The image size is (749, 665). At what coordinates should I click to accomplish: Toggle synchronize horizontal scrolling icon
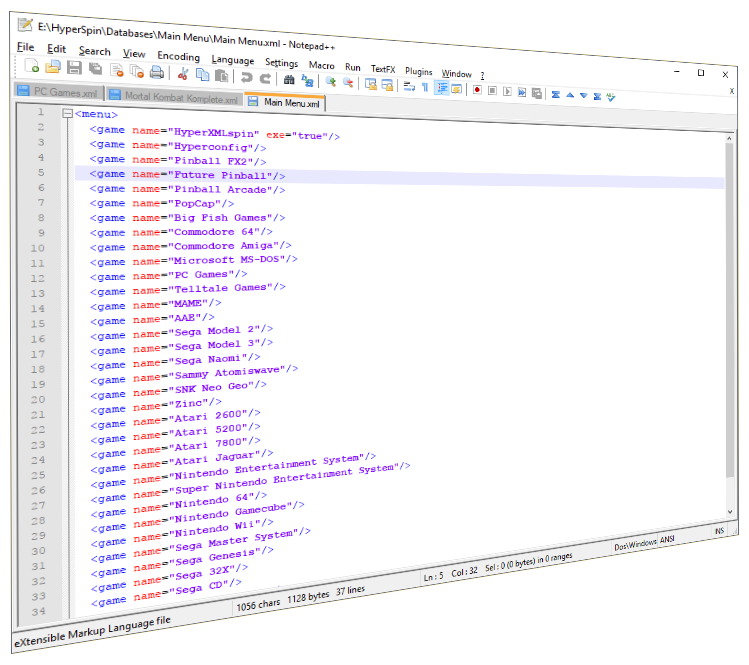387,85
